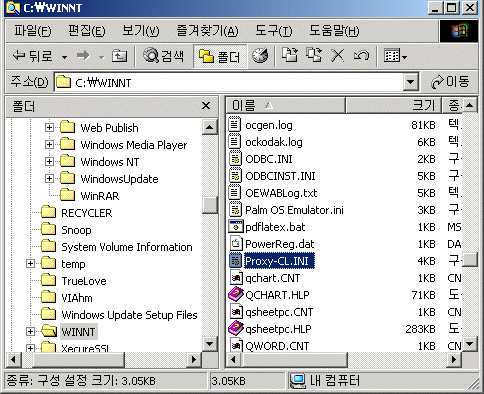Click the 내 컴퓨터 status bar icon
484x394 pixels.
[x=297, y=381]
